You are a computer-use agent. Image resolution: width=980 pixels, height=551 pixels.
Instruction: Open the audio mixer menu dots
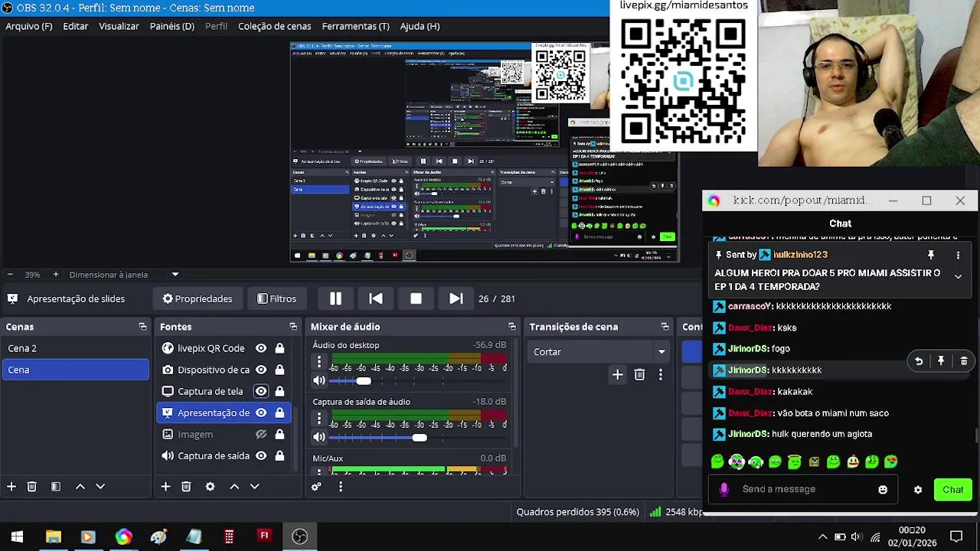tap(340, 487)
